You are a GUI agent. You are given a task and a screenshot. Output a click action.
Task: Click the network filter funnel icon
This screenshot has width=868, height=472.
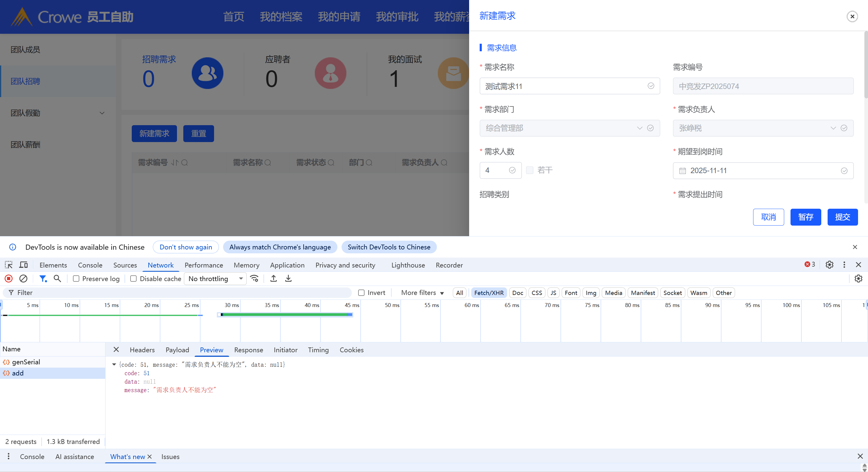pos(43,278)
